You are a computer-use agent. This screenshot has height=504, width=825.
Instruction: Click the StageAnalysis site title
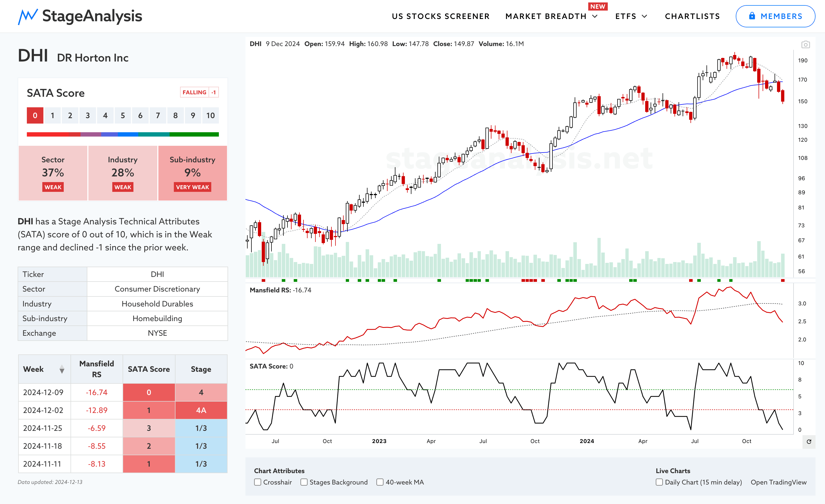click(x=92, y=16)
